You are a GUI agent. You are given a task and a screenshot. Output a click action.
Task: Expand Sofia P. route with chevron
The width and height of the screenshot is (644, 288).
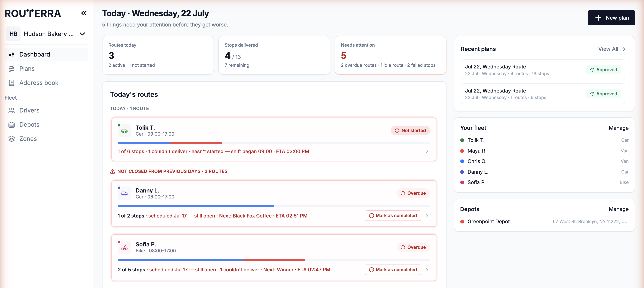[427, 270]
